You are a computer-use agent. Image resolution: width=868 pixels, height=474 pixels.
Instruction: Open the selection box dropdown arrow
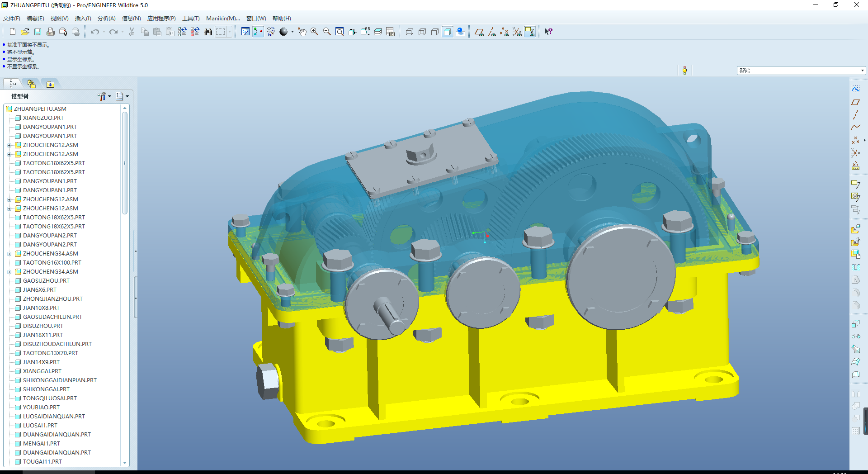click(230, 32)
